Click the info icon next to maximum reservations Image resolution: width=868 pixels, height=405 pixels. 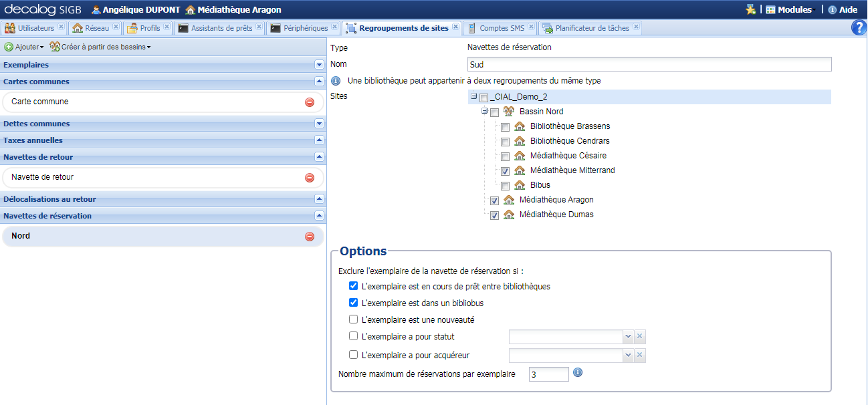(x=577, y=374)
